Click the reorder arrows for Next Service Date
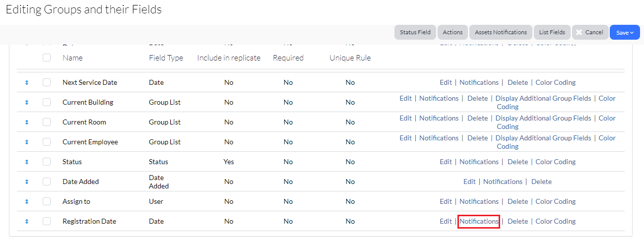The width and height of the screenshot is (644, 243). [27, 83]
